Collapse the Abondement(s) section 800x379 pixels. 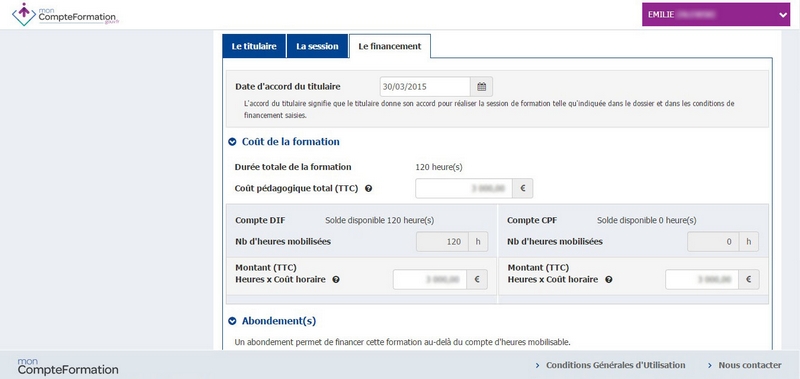pyautogui.click(x=232, y=321)
